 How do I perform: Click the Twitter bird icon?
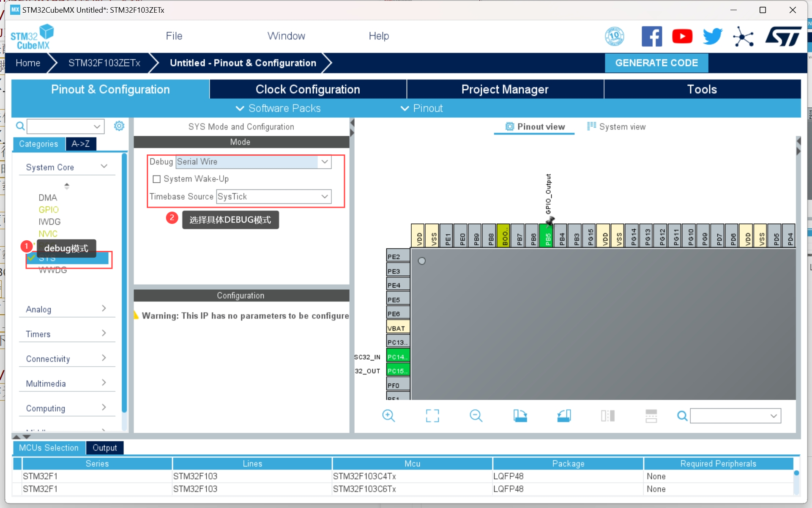point(712,36)
